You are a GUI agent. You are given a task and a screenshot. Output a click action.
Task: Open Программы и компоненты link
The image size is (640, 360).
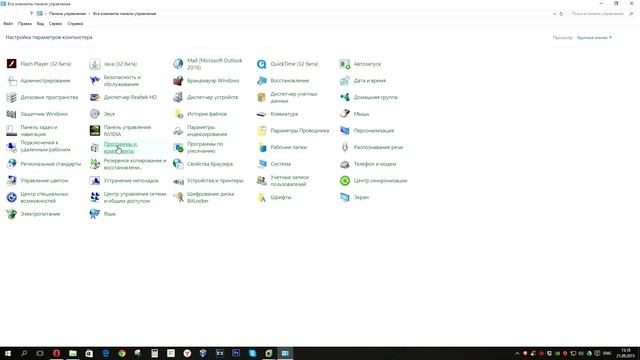(120, 147)
